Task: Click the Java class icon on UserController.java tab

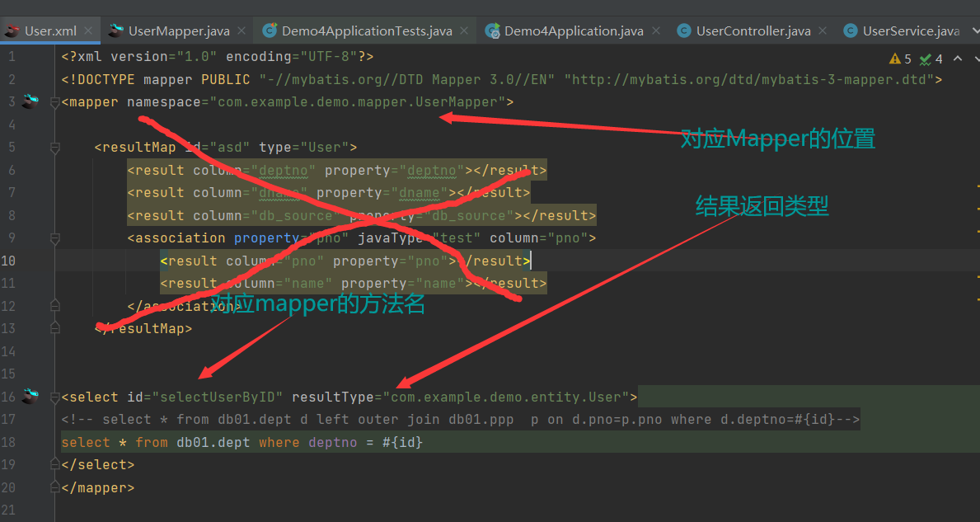Action: pyautogui.click(x=683, y=30)
